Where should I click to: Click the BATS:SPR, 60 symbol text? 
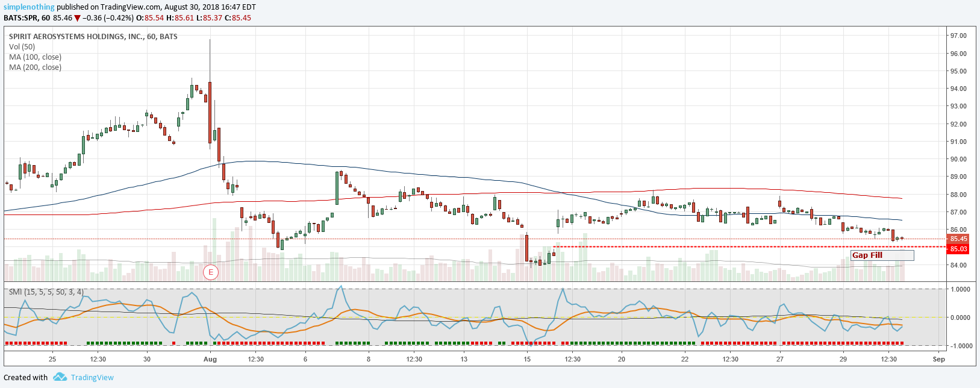pos(27,18)
